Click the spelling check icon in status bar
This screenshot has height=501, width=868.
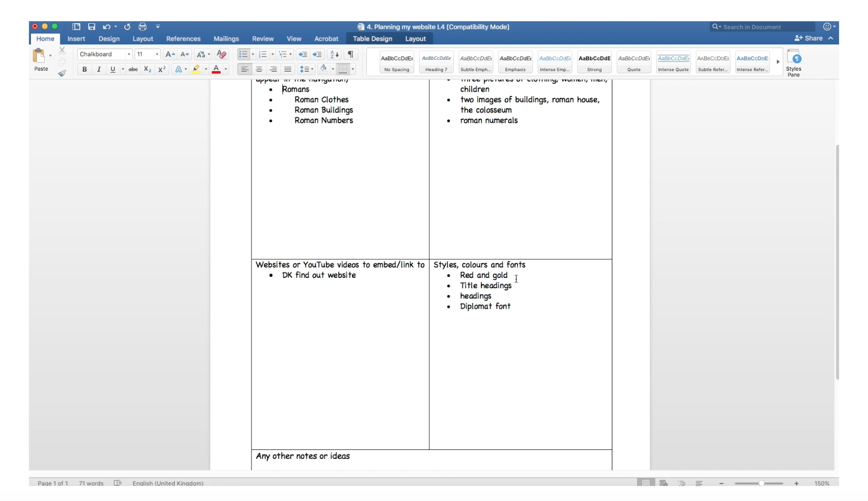click(x=118, y=483)
